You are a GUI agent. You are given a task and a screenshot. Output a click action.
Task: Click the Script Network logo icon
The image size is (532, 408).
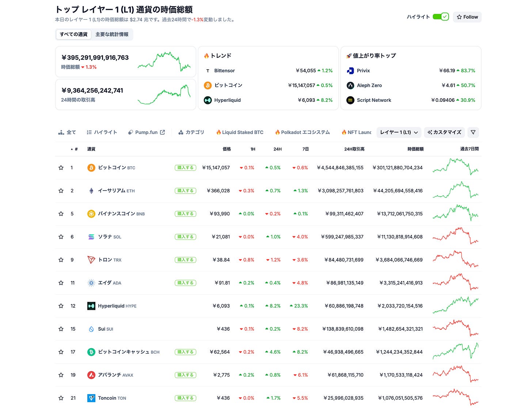[350, 100]
